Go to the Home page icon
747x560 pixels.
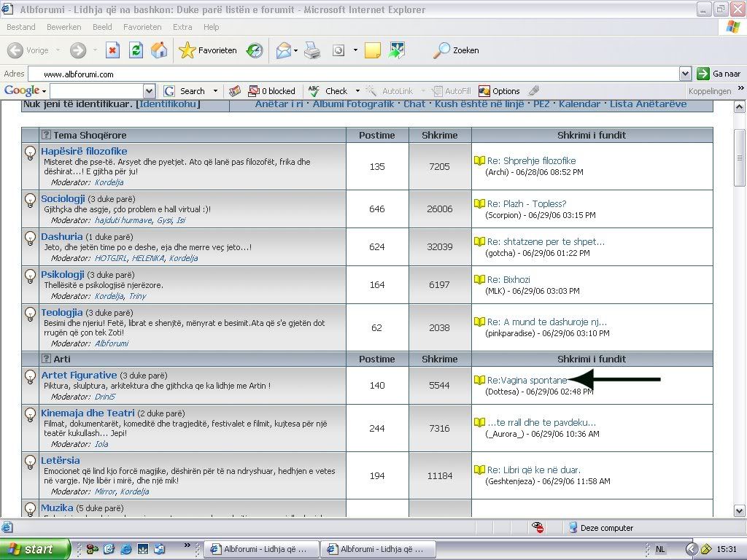click(159, 50)
